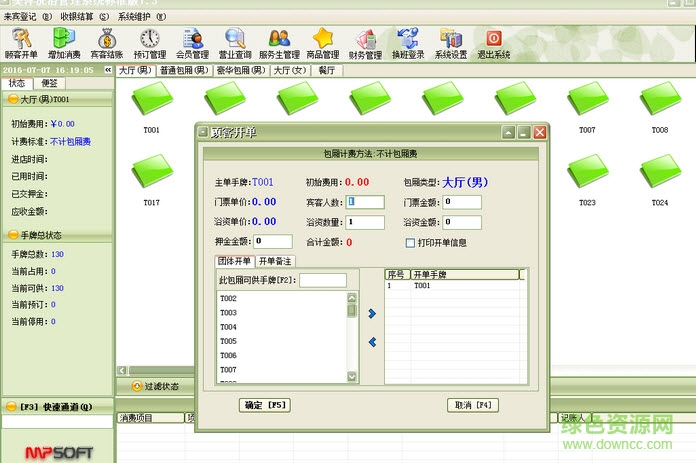Select T001 row in 开单手牌 table

pos(452,285)
